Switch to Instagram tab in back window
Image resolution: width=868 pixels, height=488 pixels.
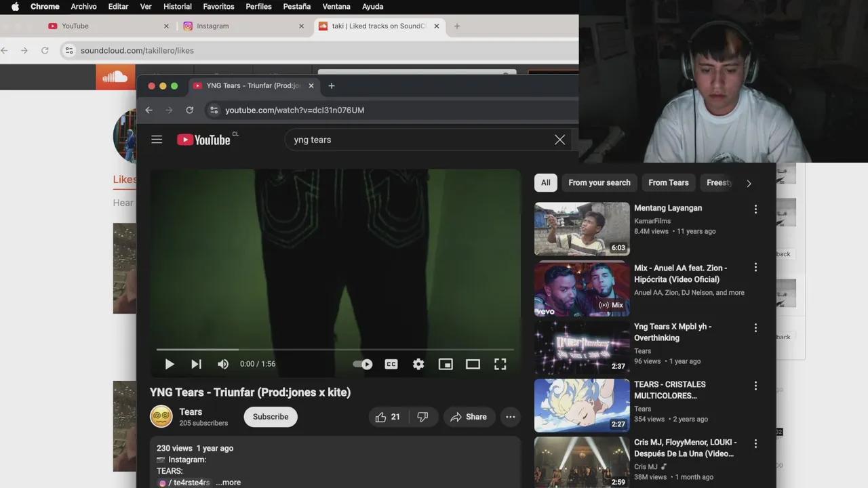pos(243,26)
